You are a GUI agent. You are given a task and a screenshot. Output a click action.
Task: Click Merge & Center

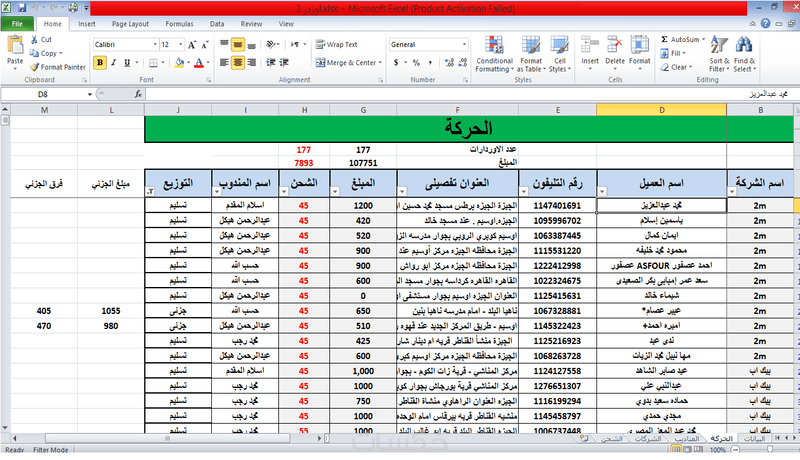[x=348, y=63]
